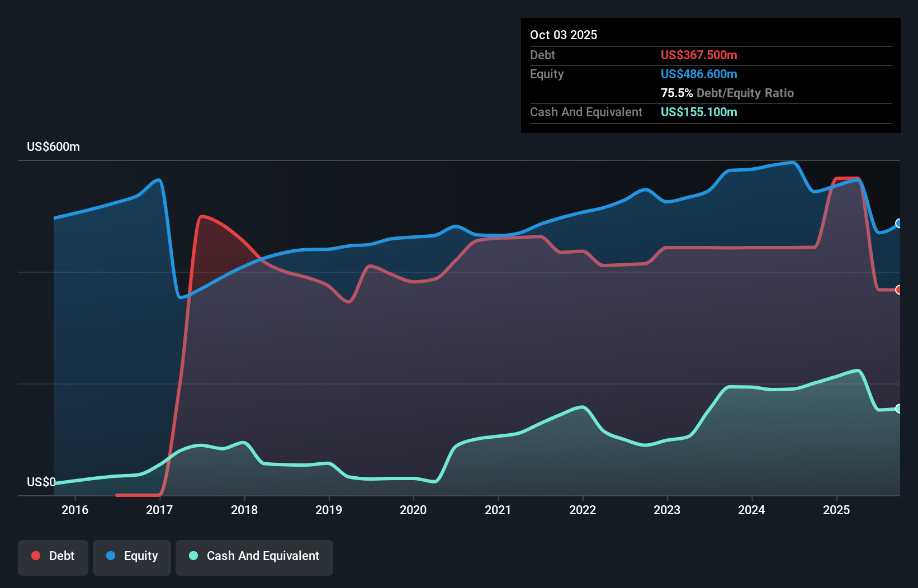Click the 2023 x-axis label
Image resolution: width=918 pixels, height=588 pixels.
pos(667,510)
